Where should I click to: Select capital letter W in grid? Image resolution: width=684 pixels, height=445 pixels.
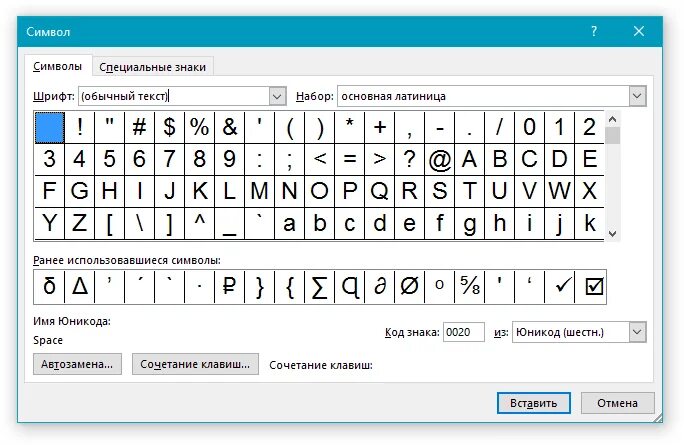[560, 191]
